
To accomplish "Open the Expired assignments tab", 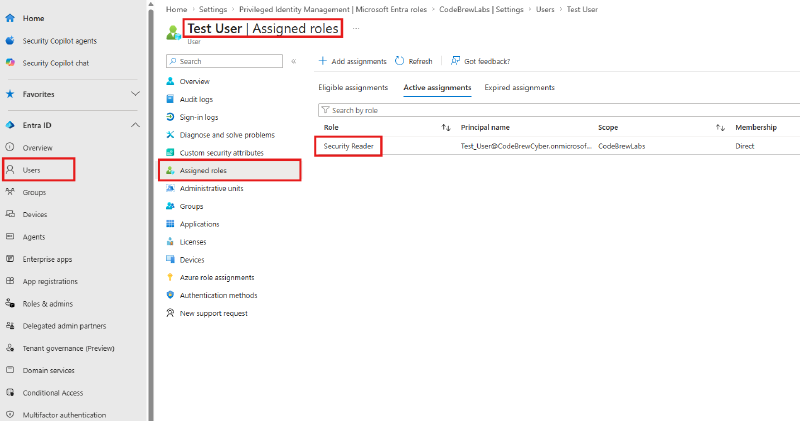I will pos(519,87).
